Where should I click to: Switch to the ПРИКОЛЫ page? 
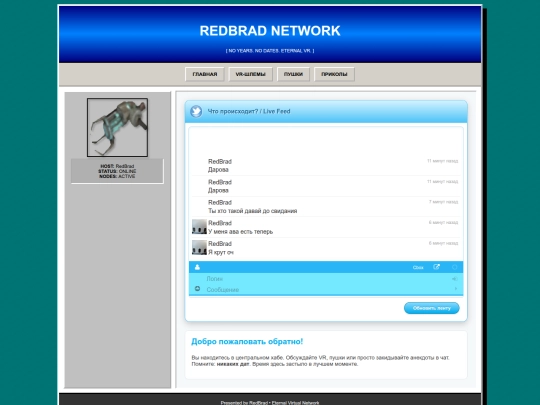click(334, 74)
